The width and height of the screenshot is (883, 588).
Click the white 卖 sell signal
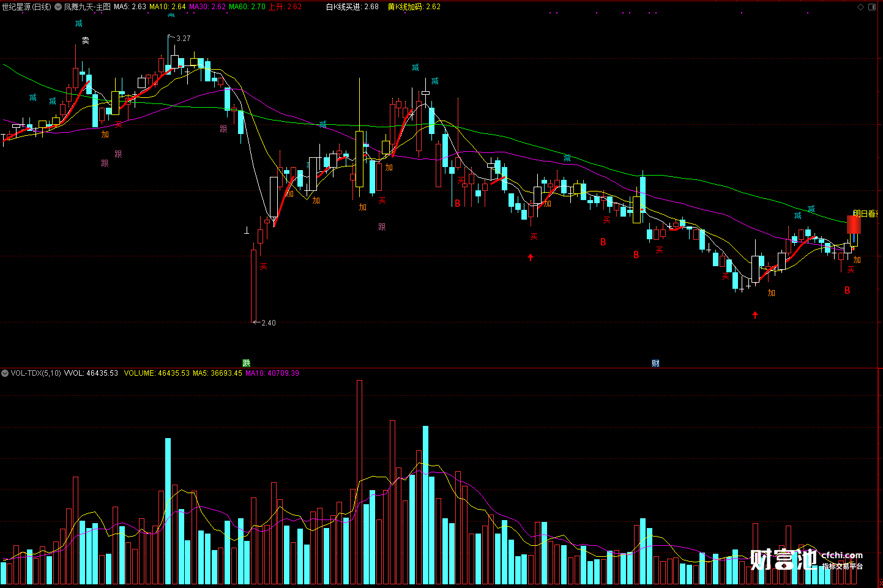[86, 40]
